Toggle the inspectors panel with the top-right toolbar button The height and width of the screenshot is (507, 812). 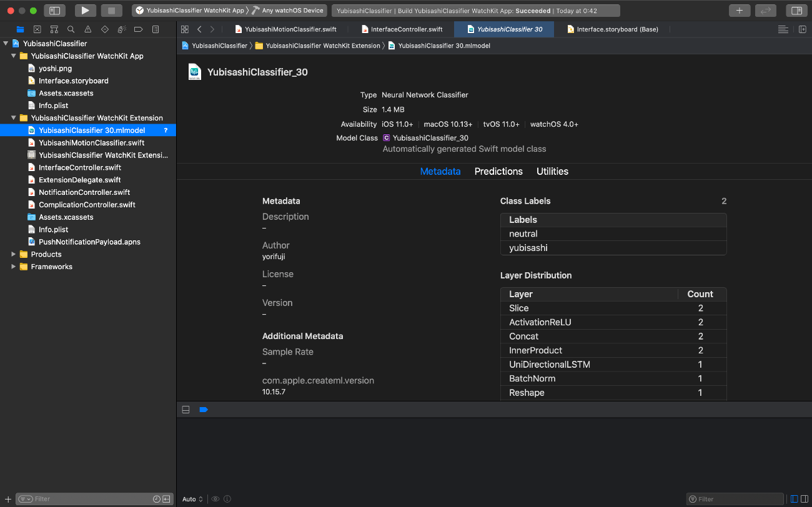[x=796, y=11]
